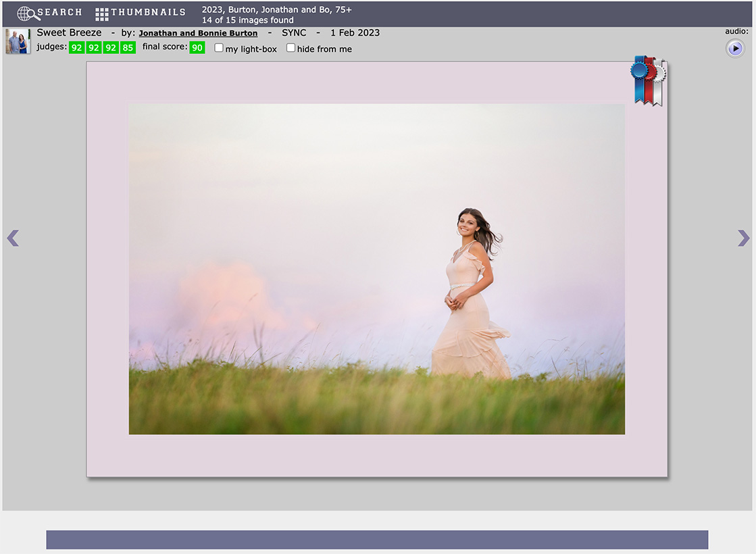Click the Sweet Breeze portrait photo

(376, 269)
